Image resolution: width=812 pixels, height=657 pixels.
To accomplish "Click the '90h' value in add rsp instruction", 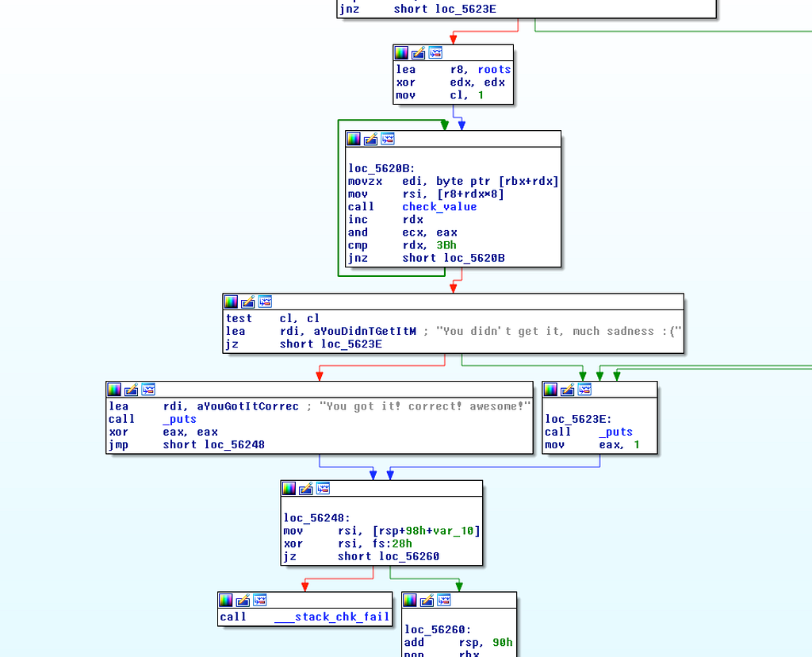I will coord(502,643).
